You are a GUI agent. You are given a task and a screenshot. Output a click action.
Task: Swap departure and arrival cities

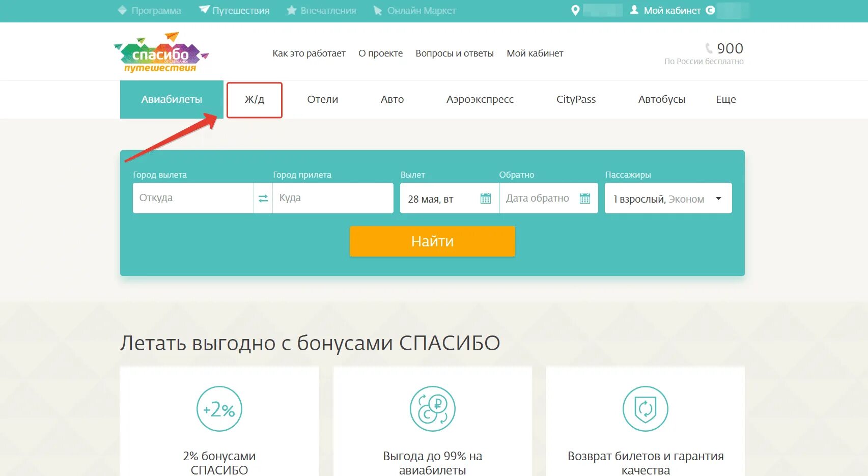pyautogui.click(x=263, y=198)
